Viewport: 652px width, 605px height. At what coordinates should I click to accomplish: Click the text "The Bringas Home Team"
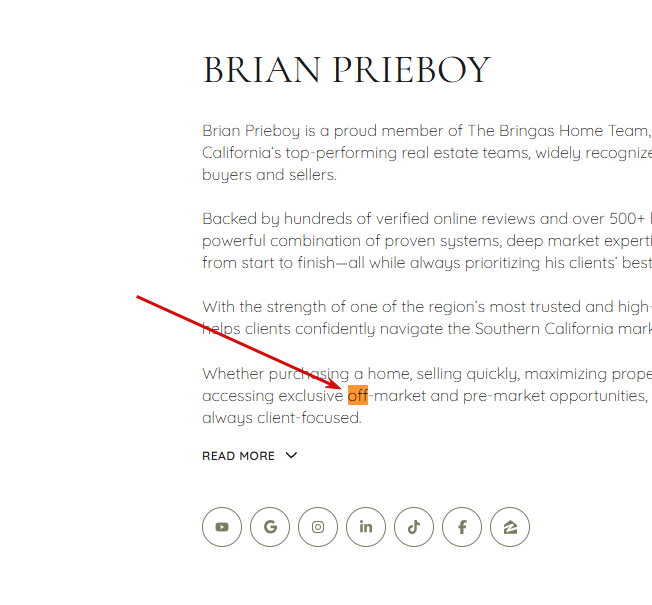point(558,131)
